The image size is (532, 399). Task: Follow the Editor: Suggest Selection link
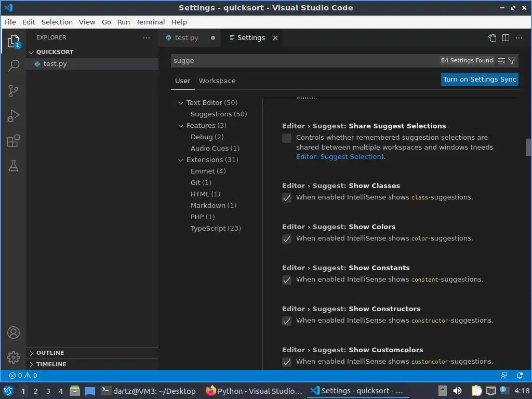coord(339,157)
